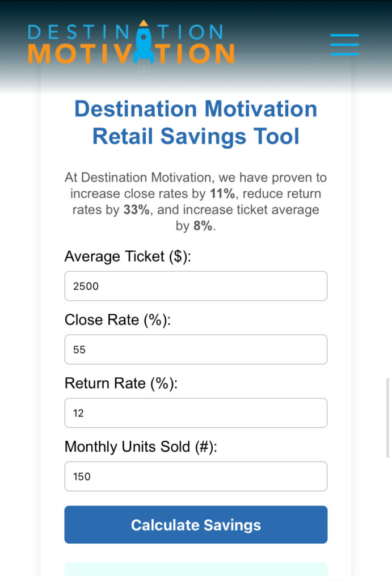
Task: Select the Close Rate input box
Action: coord(196,350)
